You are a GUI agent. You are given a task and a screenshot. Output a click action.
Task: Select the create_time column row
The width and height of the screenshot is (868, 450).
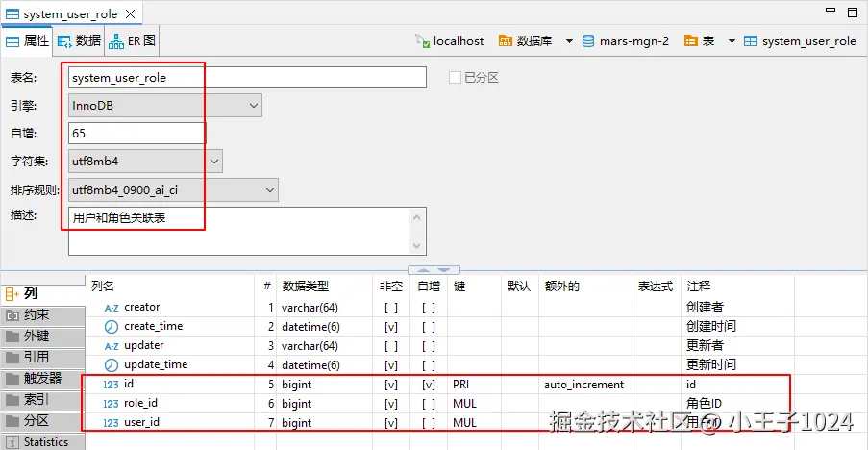[440, 327]
